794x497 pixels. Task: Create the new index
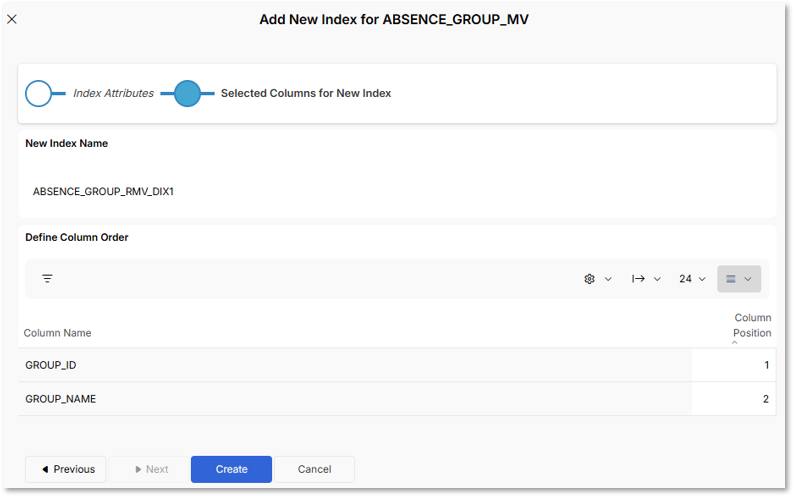tap(231, 469)
